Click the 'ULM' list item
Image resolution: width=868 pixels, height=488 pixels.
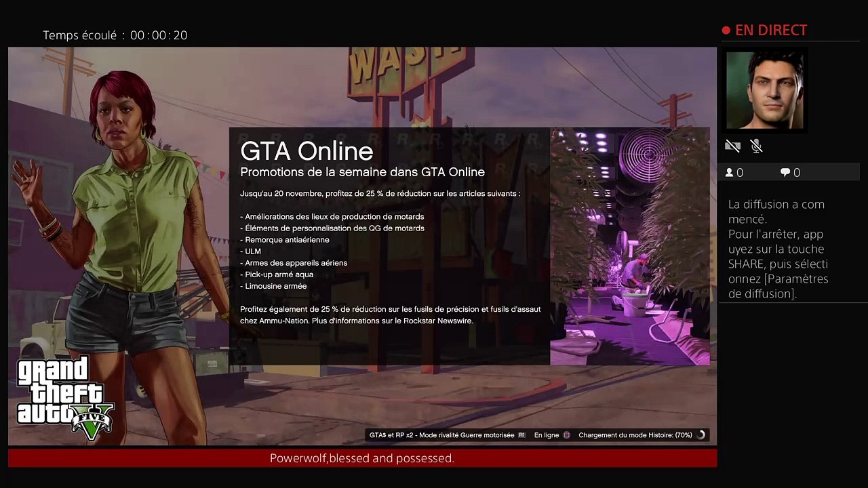coord(250,251)
